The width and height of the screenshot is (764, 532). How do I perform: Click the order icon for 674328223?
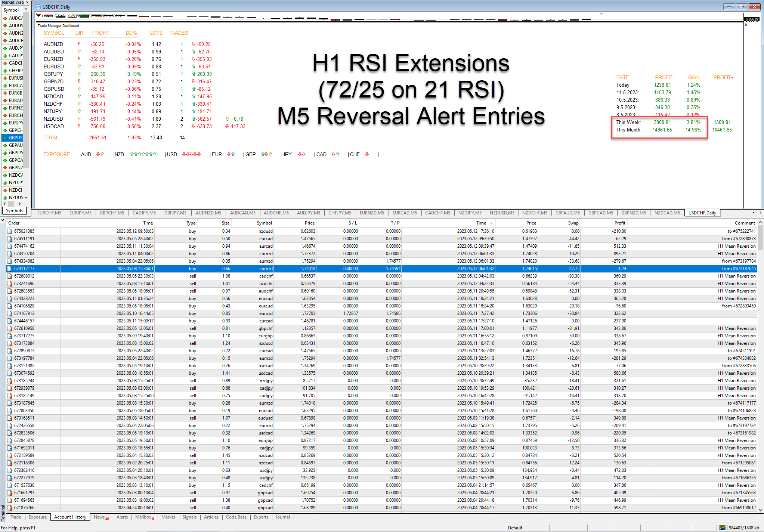10,299
